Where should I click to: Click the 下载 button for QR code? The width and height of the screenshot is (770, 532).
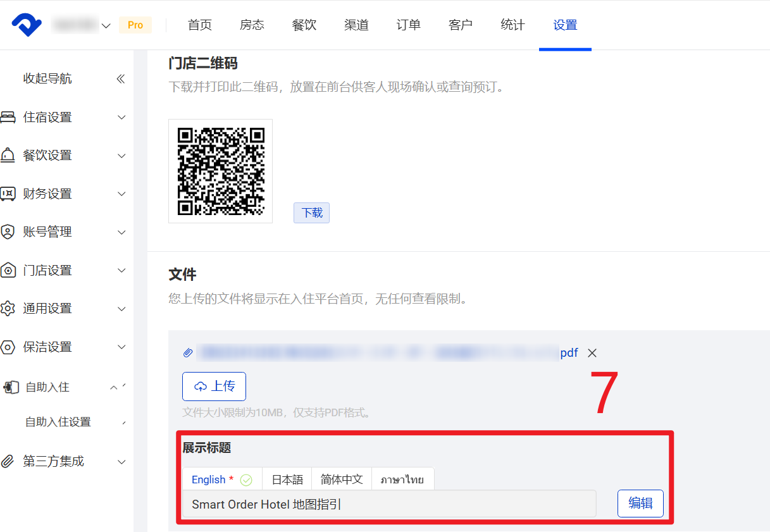(x=312, y=213)
